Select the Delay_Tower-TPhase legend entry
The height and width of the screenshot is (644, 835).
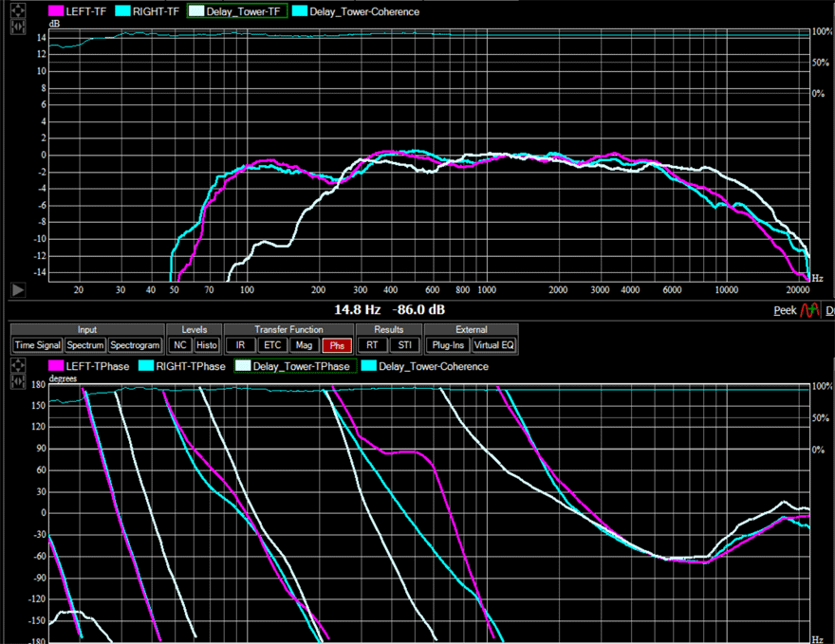point(295,366)
